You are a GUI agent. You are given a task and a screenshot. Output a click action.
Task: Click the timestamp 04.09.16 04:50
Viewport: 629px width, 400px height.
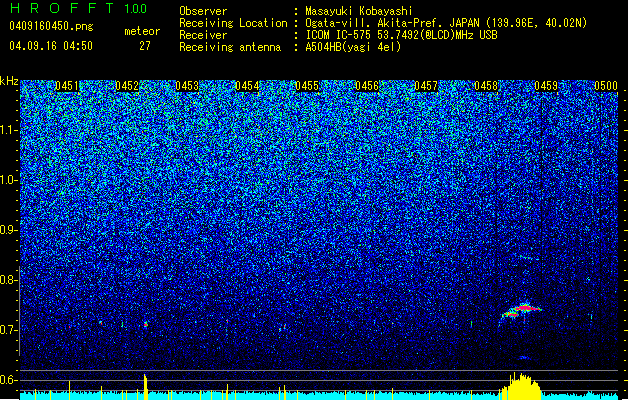pos(51,46)
